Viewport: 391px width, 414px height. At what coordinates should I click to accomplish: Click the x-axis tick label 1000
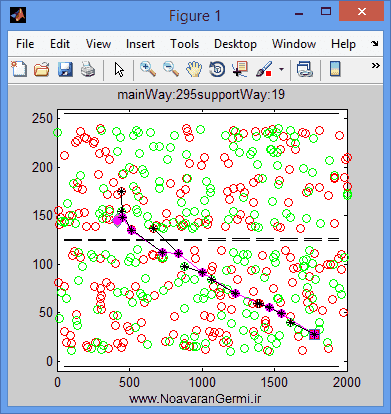202,382
